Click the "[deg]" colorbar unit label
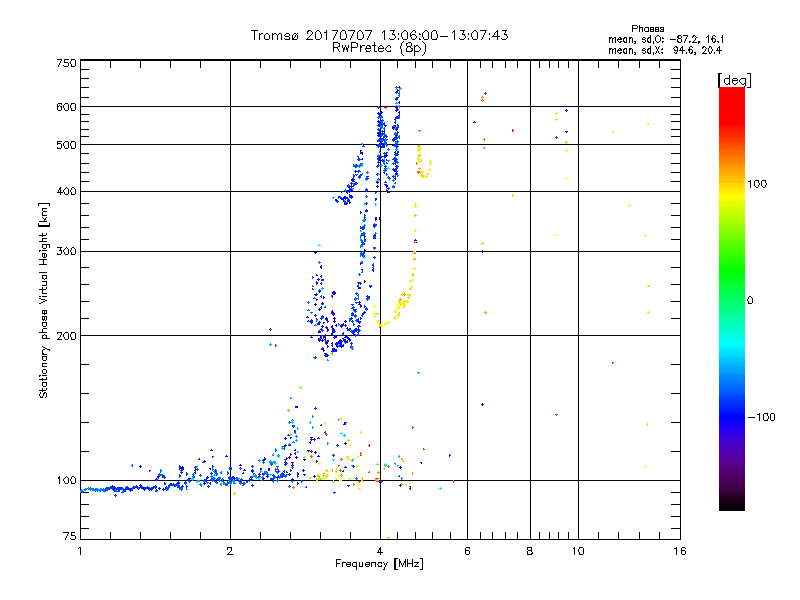 click(734, 80)
